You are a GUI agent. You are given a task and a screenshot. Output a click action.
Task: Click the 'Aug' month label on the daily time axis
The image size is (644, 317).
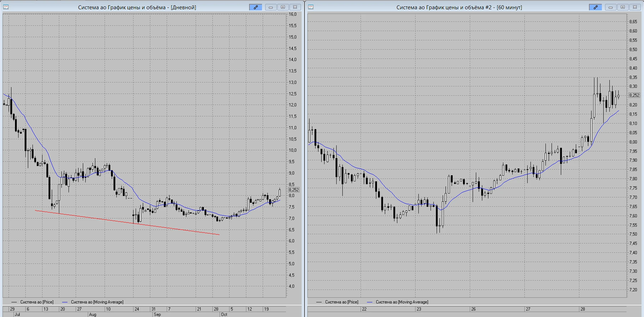click(92, 315)
